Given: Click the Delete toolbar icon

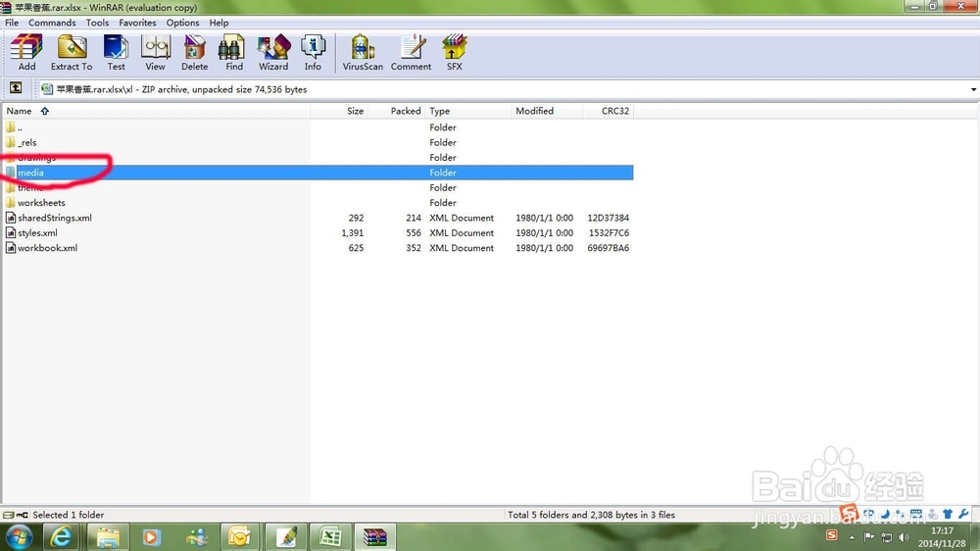Looking at the screenshot, I should (x=194, y=53).
